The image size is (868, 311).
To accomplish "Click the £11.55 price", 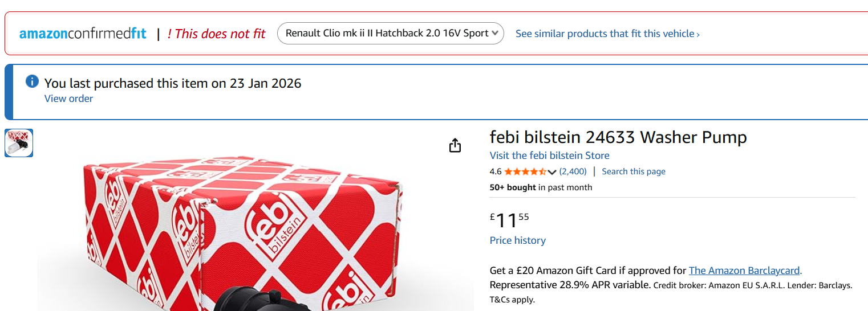I will (509, 220).
